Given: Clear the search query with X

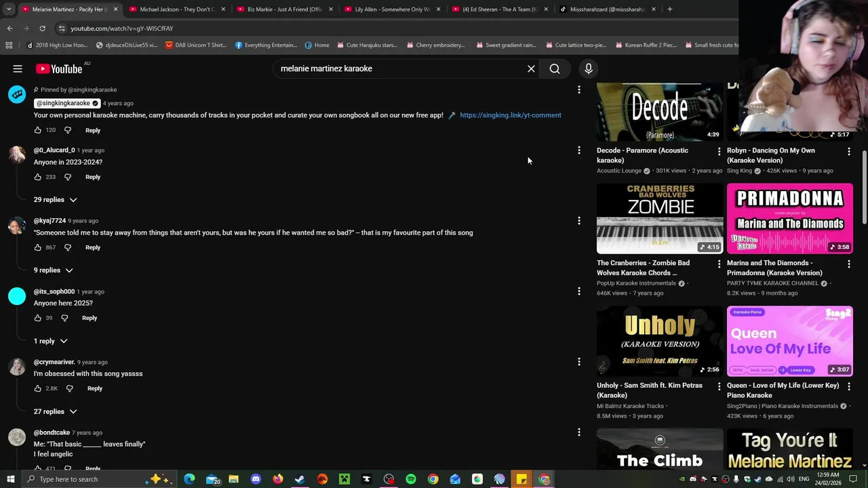Looking at the screenshot, I should [531, 68].
